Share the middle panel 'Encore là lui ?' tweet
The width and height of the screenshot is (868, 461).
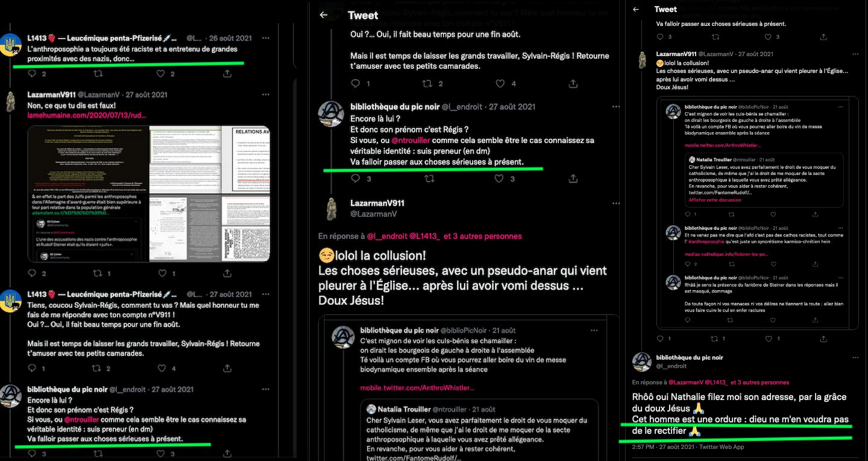(x=571, y=179)
